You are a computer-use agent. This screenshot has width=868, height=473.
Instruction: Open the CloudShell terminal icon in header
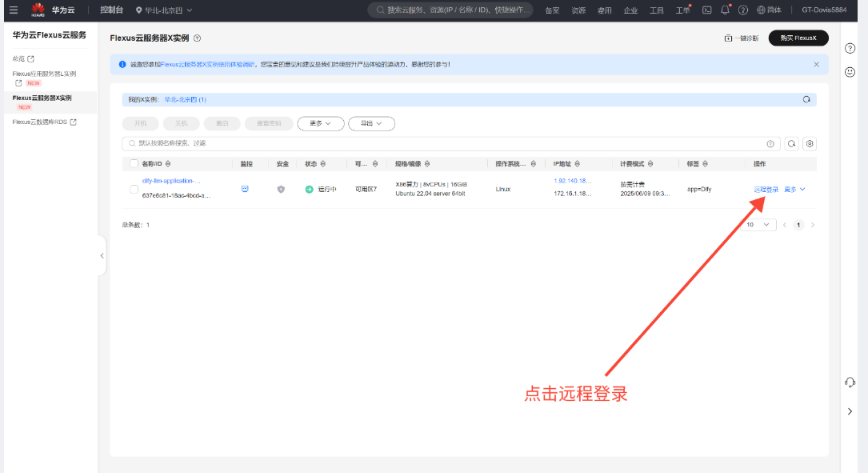(706, 10)
